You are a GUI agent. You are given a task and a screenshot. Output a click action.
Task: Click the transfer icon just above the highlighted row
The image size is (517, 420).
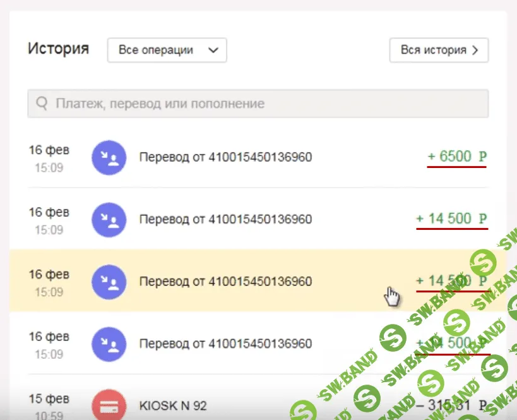point(109,219)
